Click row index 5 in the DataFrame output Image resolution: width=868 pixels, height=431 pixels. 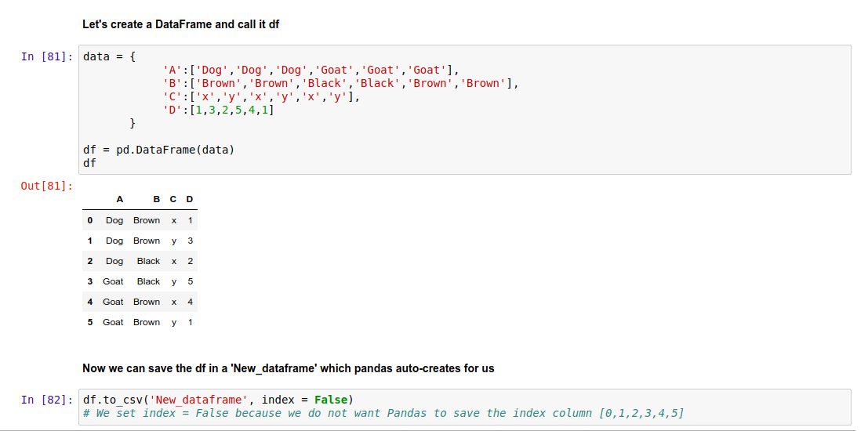[90, 322]
